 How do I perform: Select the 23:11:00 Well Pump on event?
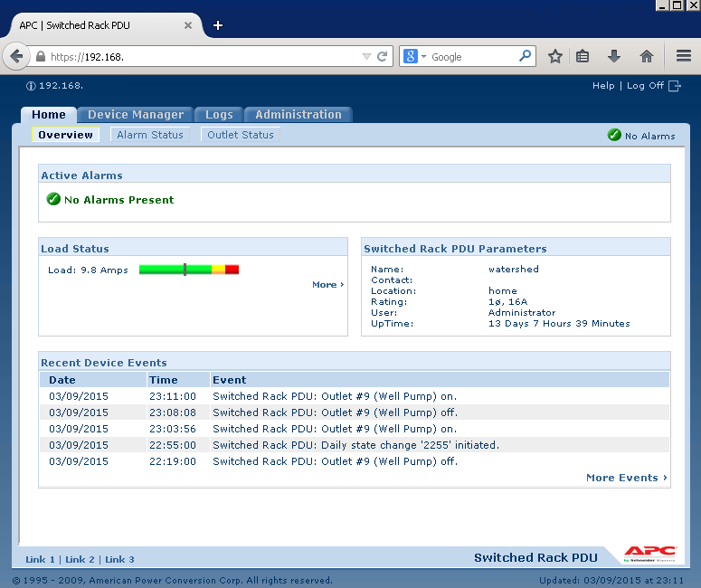tap(355, 396)
